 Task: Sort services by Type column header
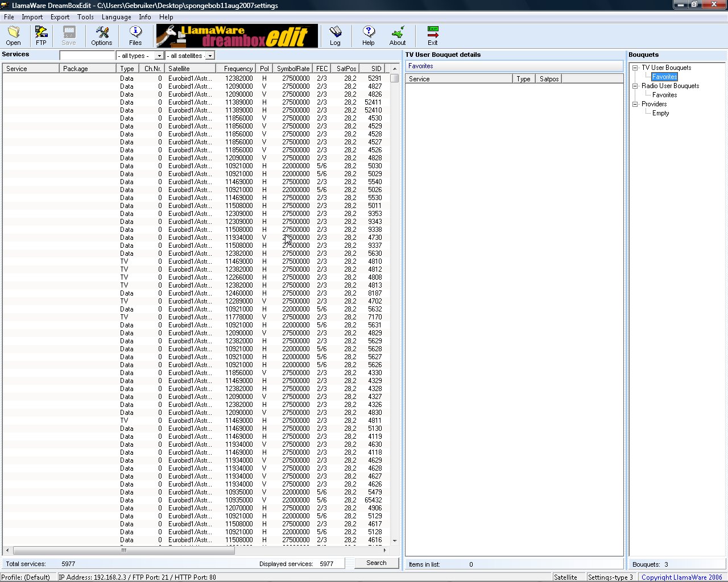[127, 68]
